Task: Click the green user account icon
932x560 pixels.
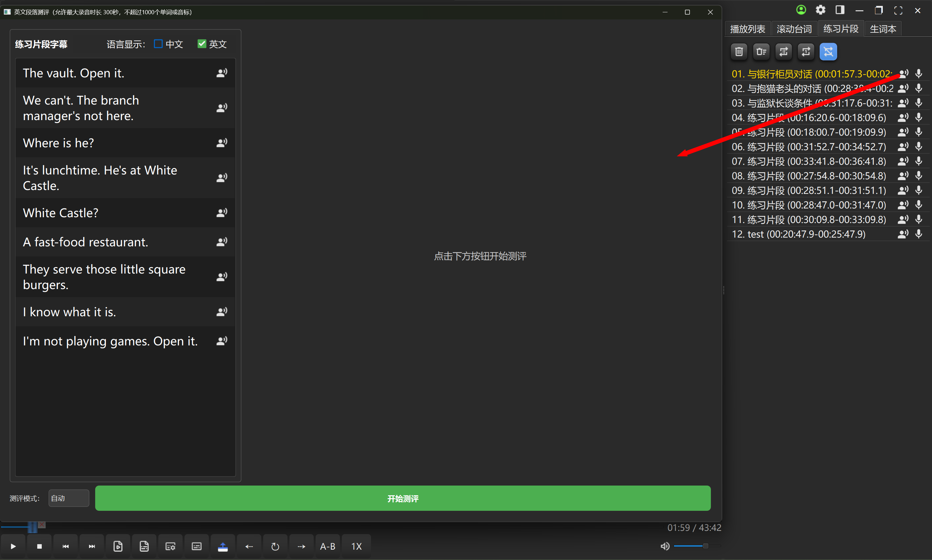Action: (801, 10)
